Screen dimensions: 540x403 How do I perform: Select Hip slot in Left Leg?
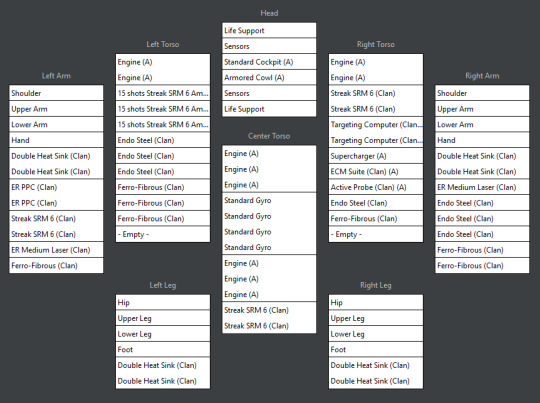pos(163,302)
